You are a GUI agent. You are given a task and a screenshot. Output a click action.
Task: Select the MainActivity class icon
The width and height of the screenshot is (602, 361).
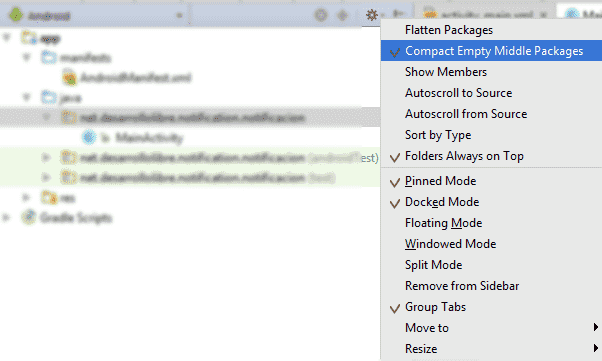89,137
